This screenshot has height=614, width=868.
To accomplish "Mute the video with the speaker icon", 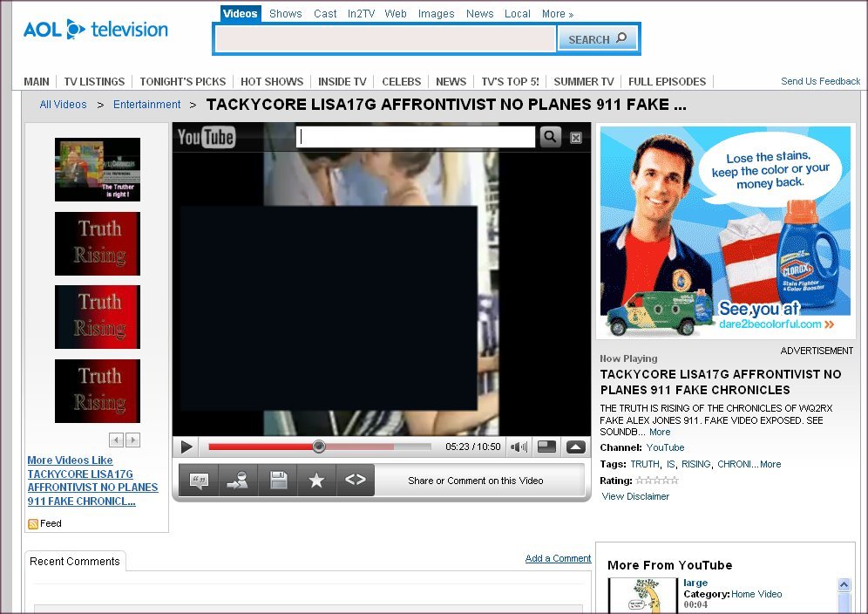I will (x=519, y=447).
